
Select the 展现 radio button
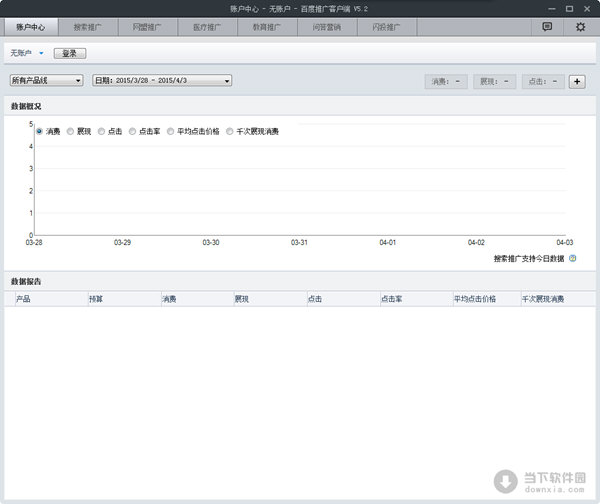click(70, 131)
